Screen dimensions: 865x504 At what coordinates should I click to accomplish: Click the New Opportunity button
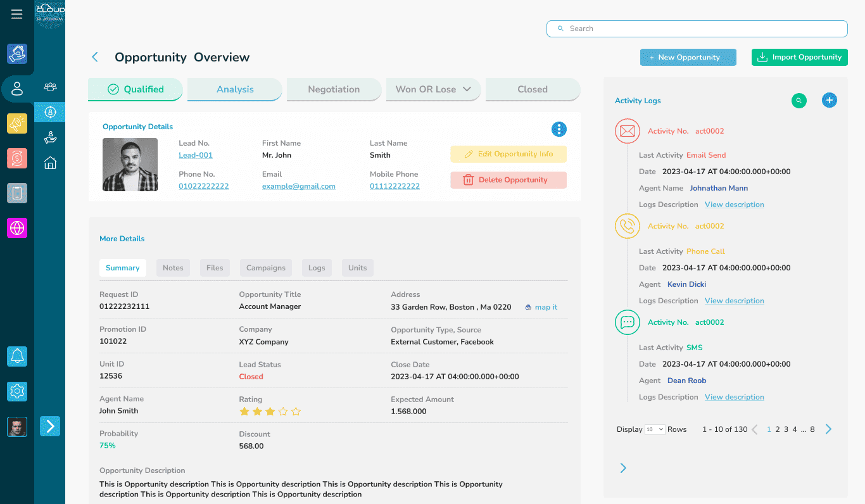pyautogui.click(x=688, y=57)
